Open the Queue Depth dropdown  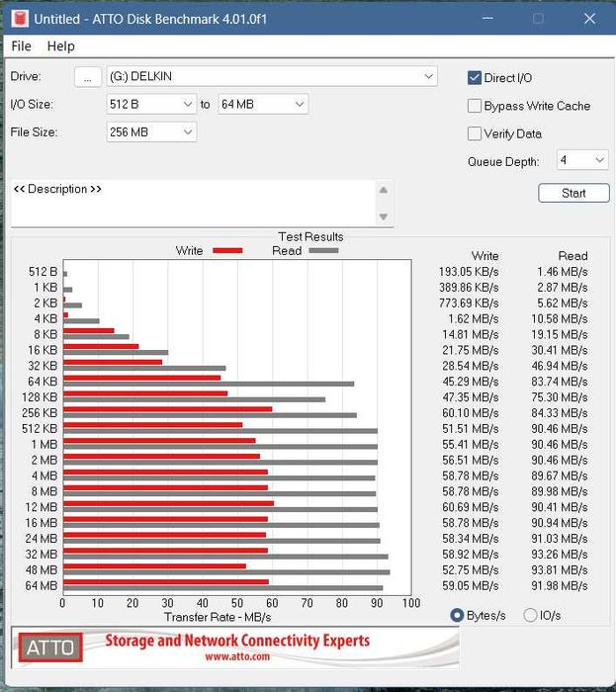coord(582,160)
